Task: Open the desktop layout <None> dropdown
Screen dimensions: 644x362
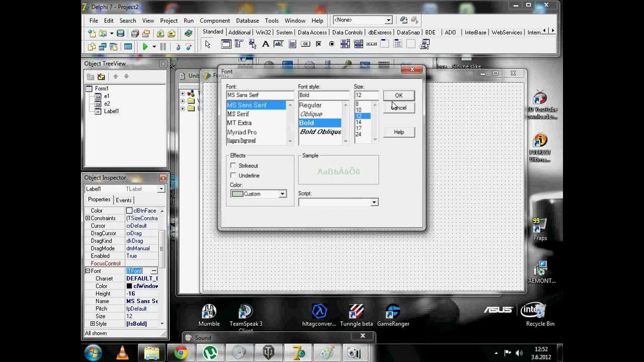Action: pyautogui.click(x=388, y=20)
